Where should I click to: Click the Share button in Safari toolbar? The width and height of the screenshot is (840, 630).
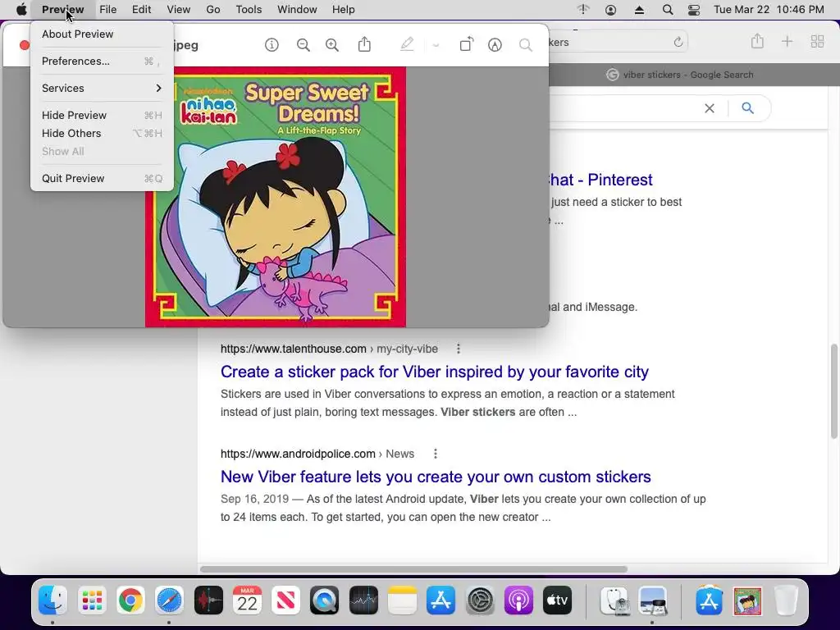(757, 41)
